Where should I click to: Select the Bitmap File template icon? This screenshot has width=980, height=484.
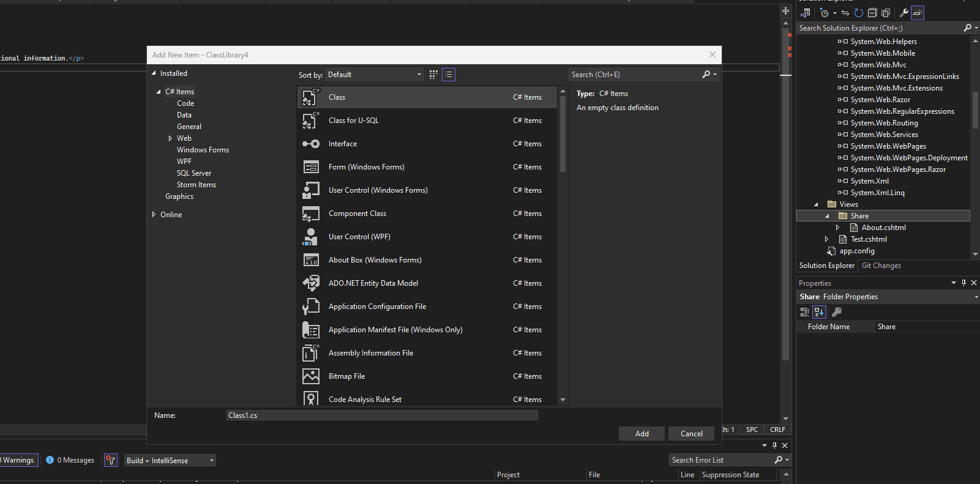311,376
